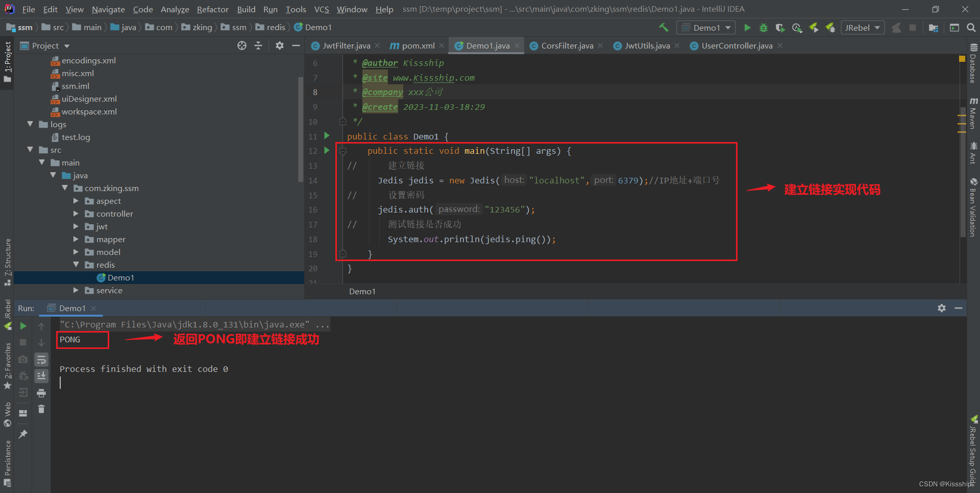Image resolution: width=980 pixels, height=493 pixels.
Task: Open the Demo1 run configuration dropdown
Action: pos(706,28)
